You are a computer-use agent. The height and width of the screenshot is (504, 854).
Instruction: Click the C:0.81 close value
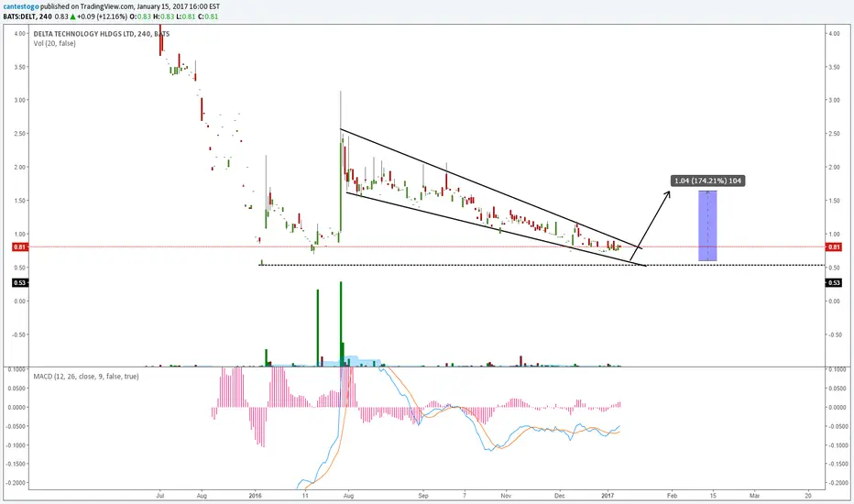(x=208, y=16)
